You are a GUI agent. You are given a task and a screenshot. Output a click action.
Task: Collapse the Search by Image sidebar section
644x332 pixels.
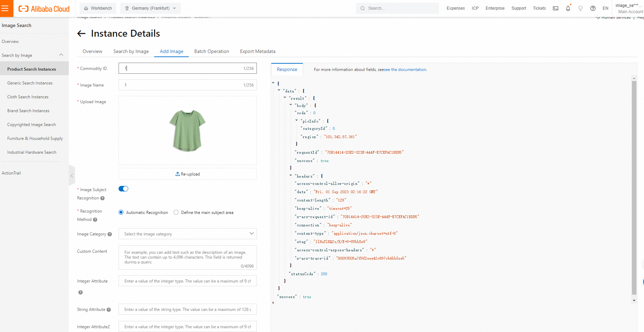[x=61, y=55]
